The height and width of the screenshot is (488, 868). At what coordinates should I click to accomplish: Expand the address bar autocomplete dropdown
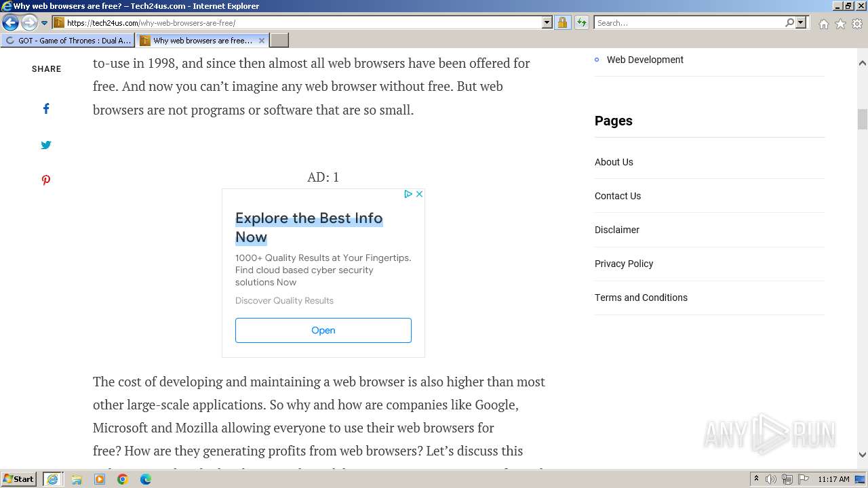coord(547,22)
